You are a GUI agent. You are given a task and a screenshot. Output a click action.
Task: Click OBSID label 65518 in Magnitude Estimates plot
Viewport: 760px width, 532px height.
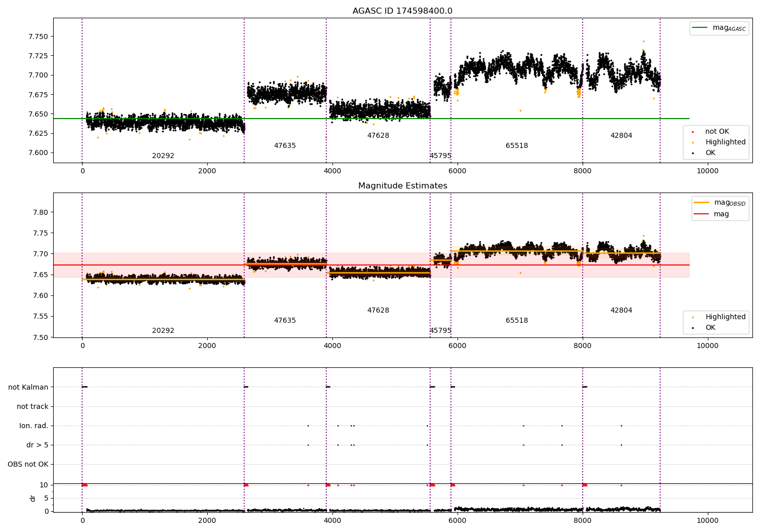(517, 321)
